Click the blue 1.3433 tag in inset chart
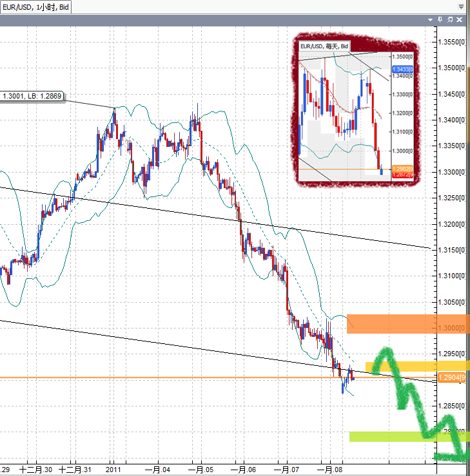 [402, 69]
